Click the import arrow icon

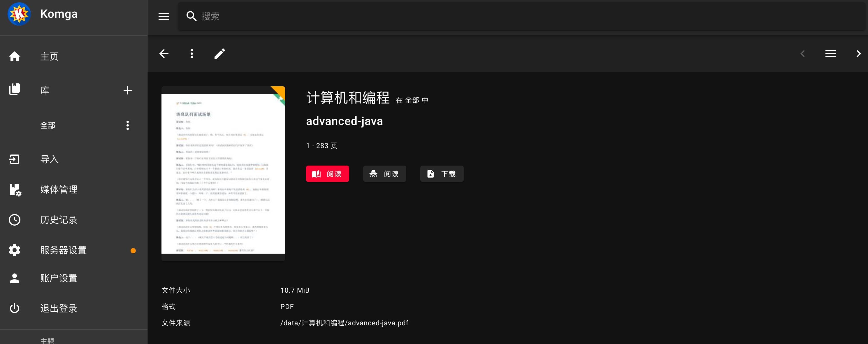click(x=15, y=159)
